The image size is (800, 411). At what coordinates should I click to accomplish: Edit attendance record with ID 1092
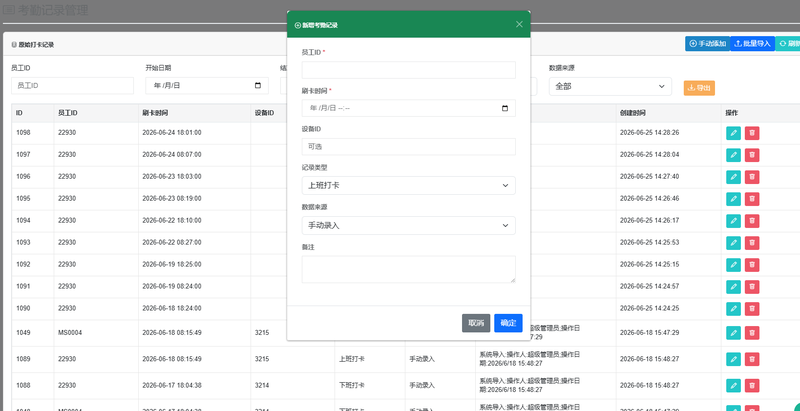733,265
